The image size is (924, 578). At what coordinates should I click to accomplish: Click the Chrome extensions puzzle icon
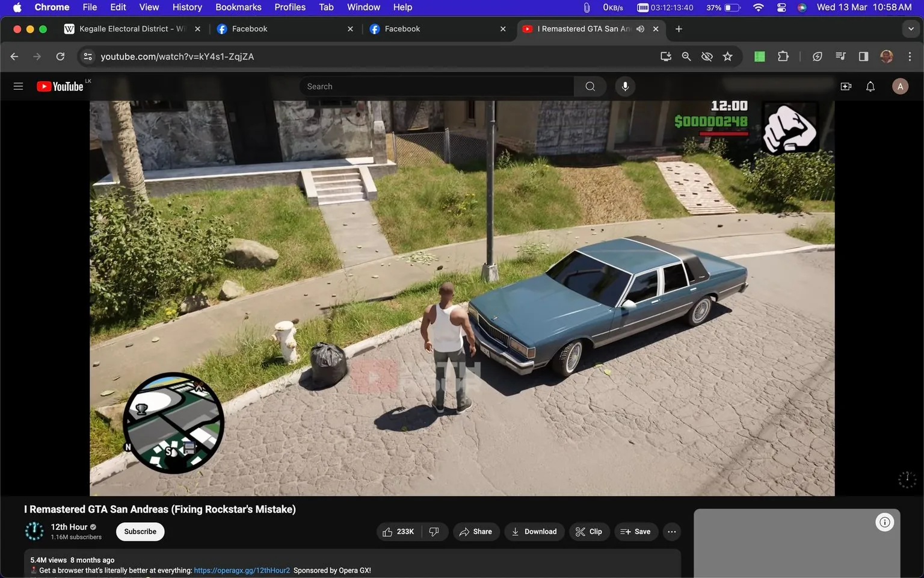pyautogui.click(x=783, y=56)
